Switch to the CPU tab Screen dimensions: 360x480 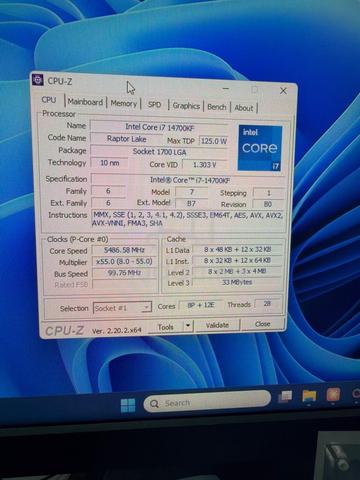[x=49, y=100]
